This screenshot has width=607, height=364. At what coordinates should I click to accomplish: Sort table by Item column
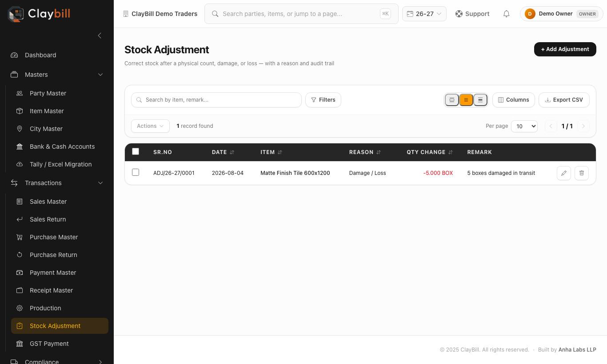(x=271, y=152)
